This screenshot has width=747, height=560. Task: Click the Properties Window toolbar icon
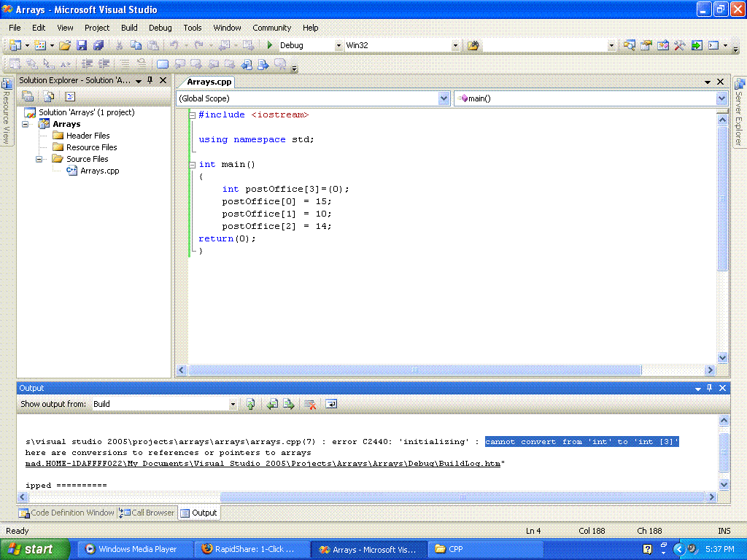click(646, 44)
